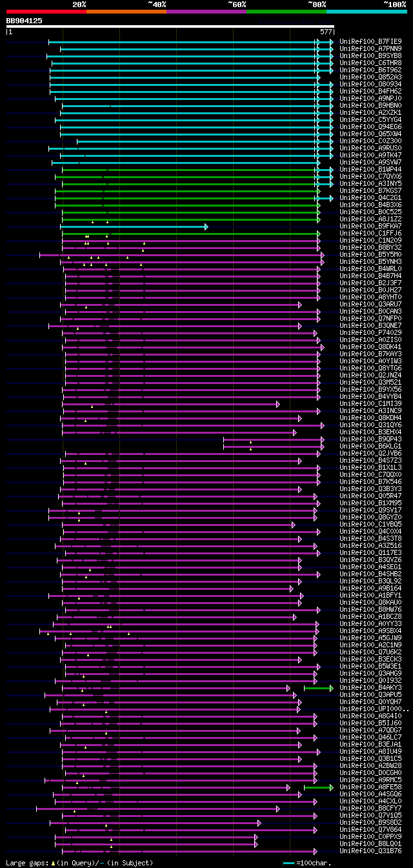
Task: Select the UniRef100_Q4C2G1 label
Action: coord(370,197)
